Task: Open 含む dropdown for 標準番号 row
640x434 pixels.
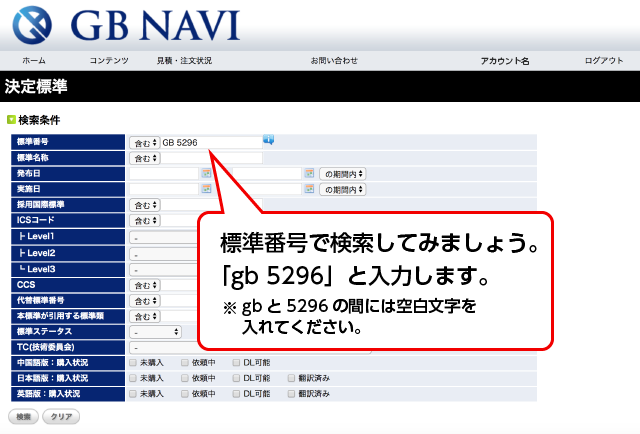Action: (145, 143)
